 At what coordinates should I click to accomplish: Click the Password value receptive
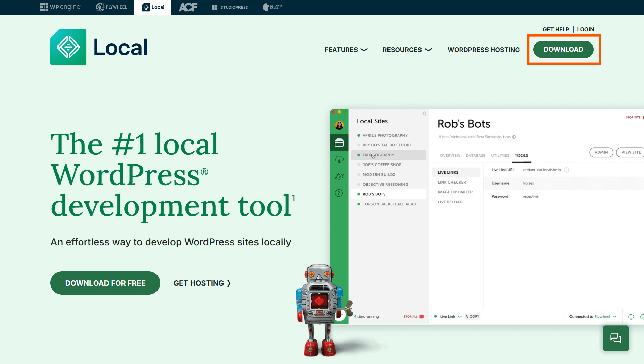[530, 196]
